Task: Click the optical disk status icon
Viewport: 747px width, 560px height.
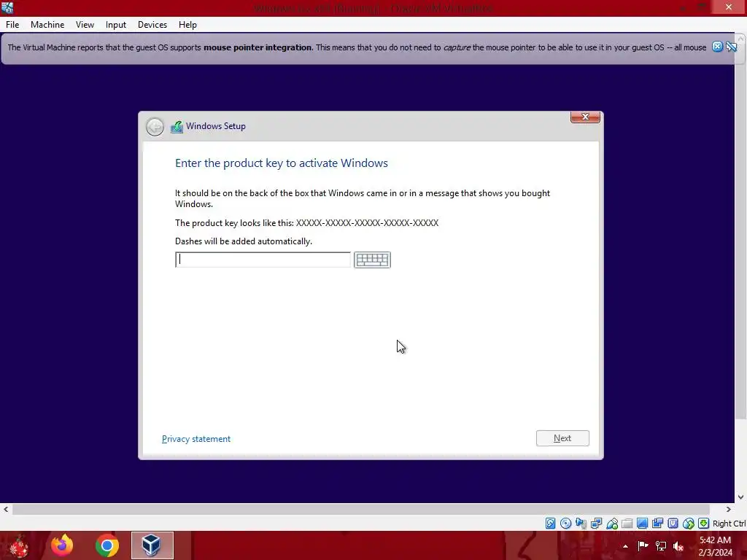Action: [x=565, y=524]
